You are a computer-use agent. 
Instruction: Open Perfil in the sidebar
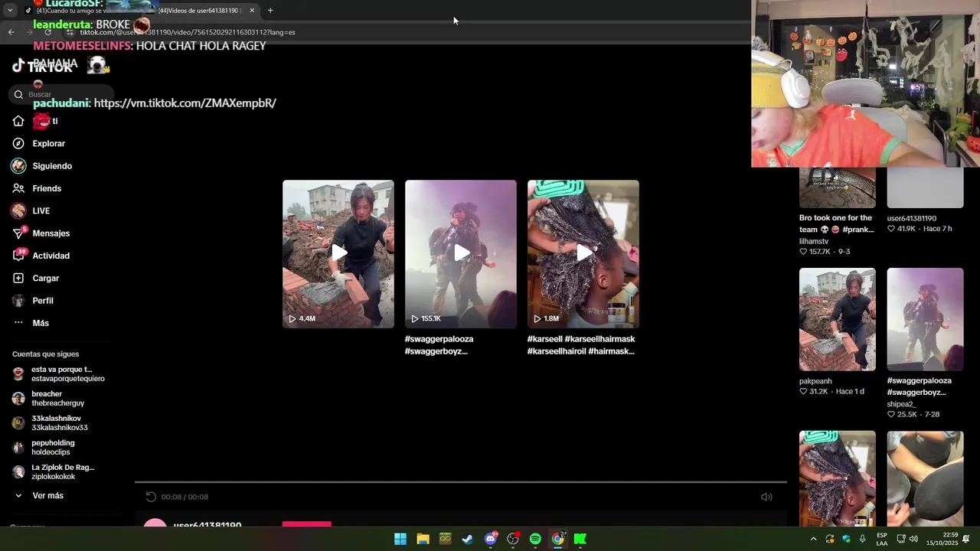42,301
